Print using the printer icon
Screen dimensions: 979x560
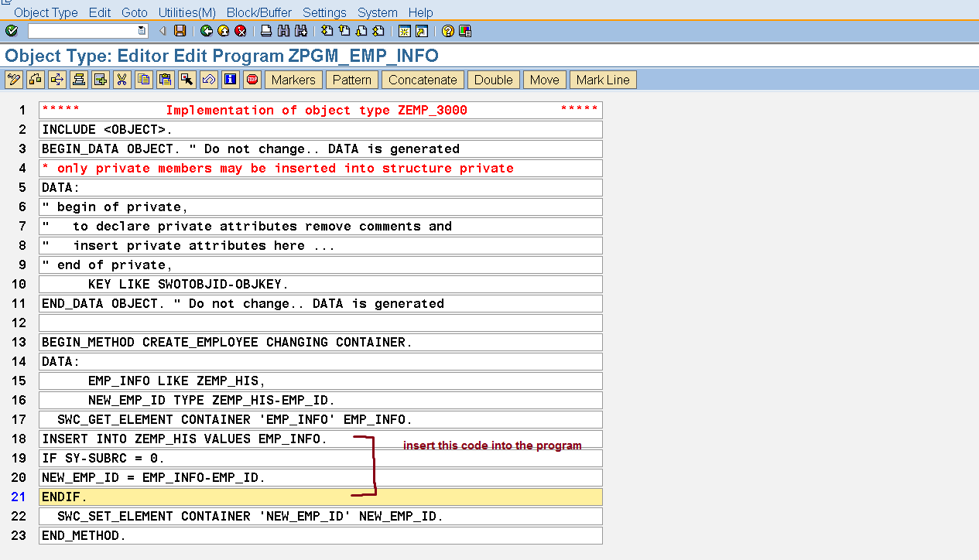pyautogui.click(x=265, y=31)
